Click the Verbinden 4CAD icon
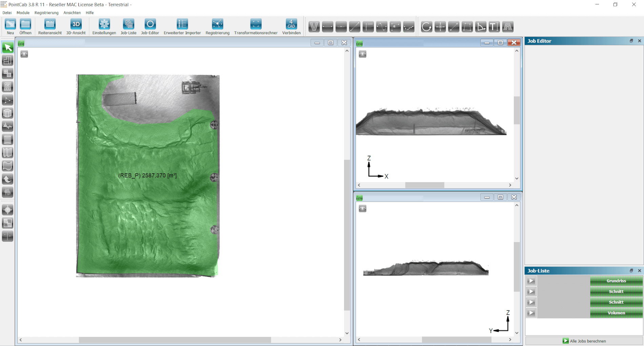The height and width of the screenshot is (346, 644). click(x=291, y=24)
